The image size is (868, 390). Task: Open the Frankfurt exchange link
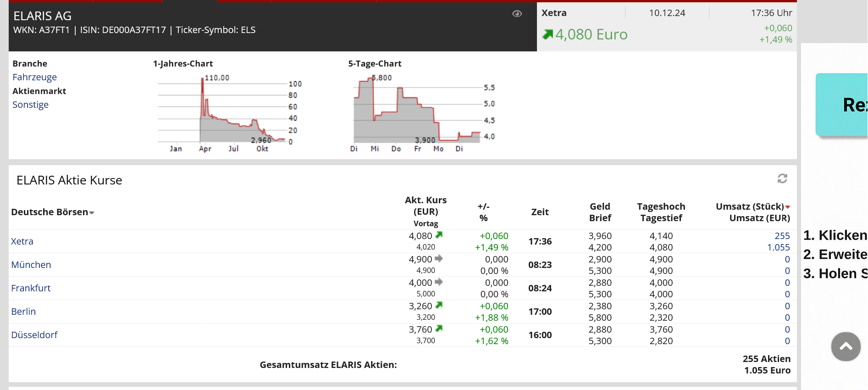(x=31, y=288)
